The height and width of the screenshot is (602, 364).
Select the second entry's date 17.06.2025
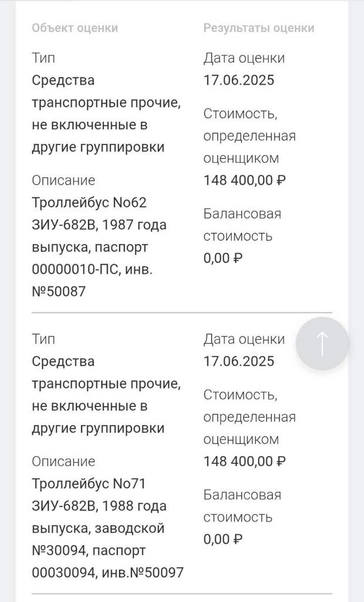coord(238,361)
